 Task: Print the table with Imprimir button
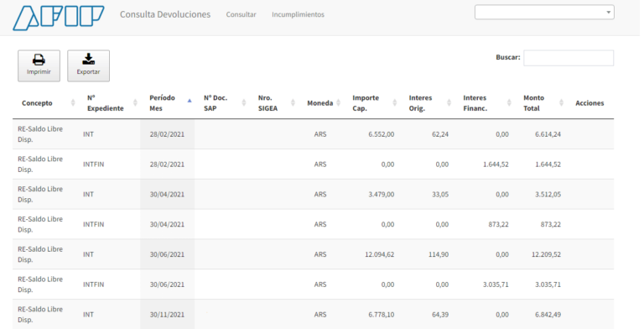tap(39, 65)
